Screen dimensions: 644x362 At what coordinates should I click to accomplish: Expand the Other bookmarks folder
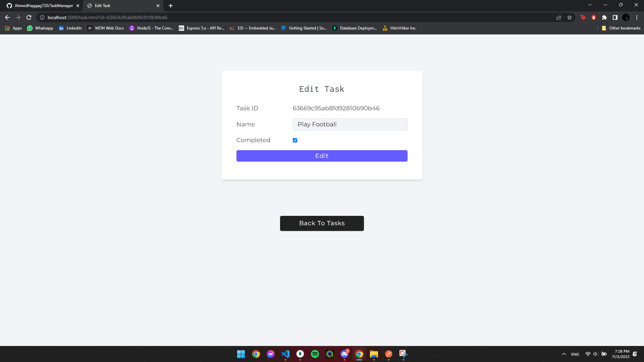click(621, 28)
